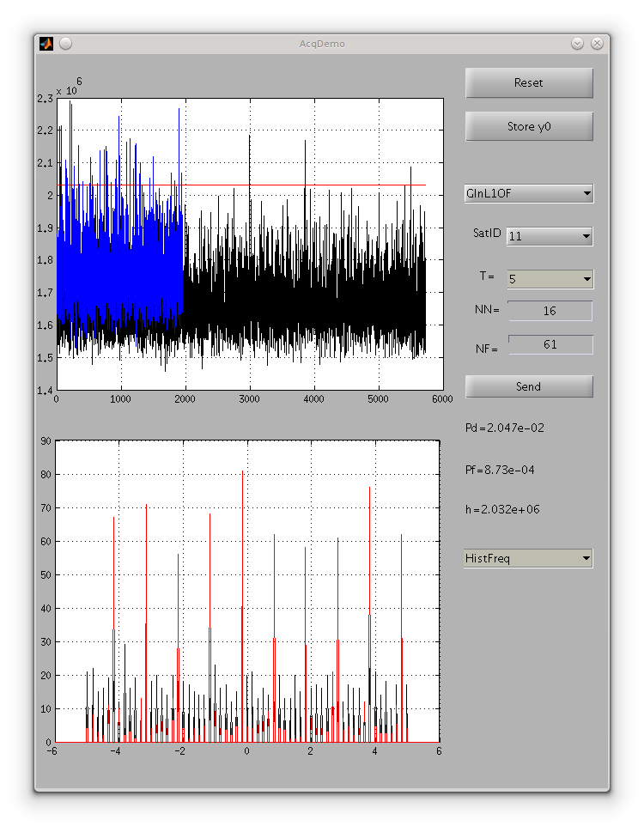The width and height of the screenshot is (644, 826).
Task: Click the MATLAB icon in the title bar
Action: 46,44
